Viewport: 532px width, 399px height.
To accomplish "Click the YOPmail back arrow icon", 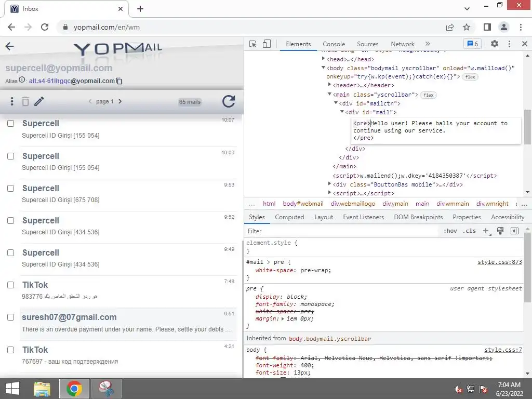I will [x=9, y=46].
